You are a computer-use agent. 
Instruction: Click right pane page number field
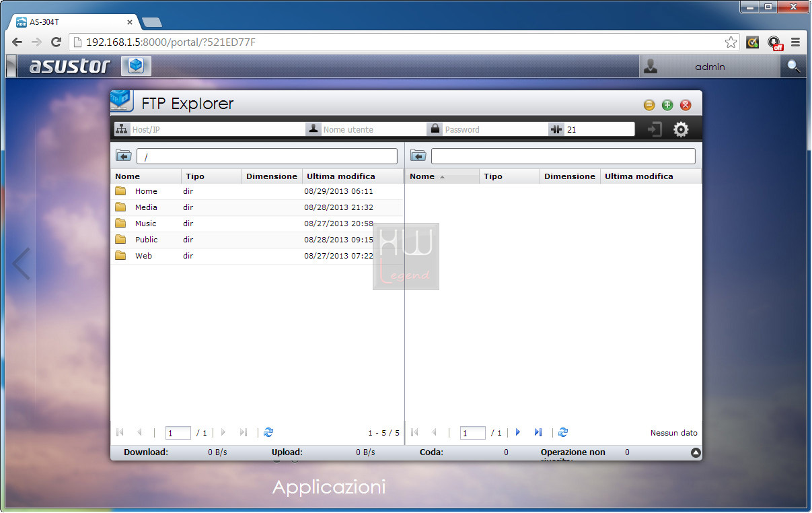tap(473, 433)
